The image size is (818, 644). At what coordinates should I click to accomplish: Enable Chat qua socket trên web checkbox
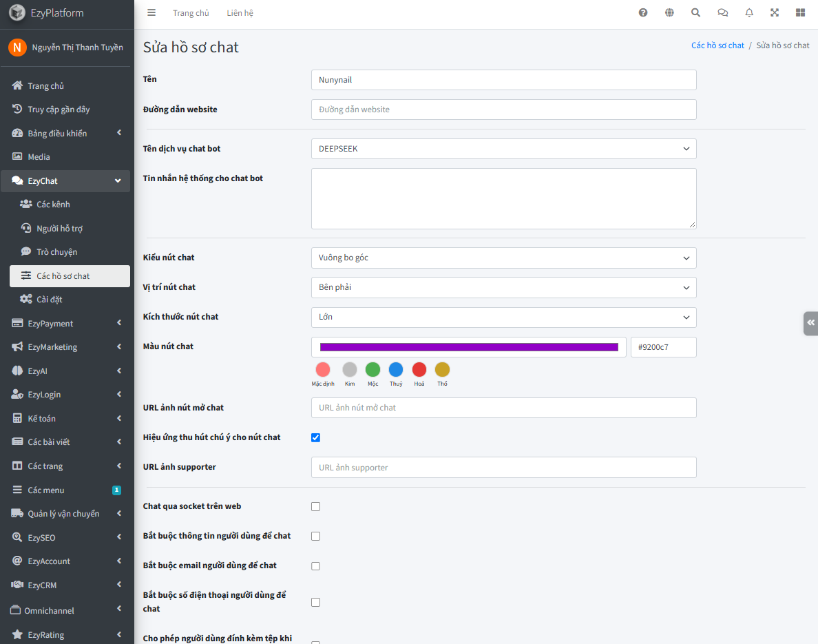click(315, 507)
